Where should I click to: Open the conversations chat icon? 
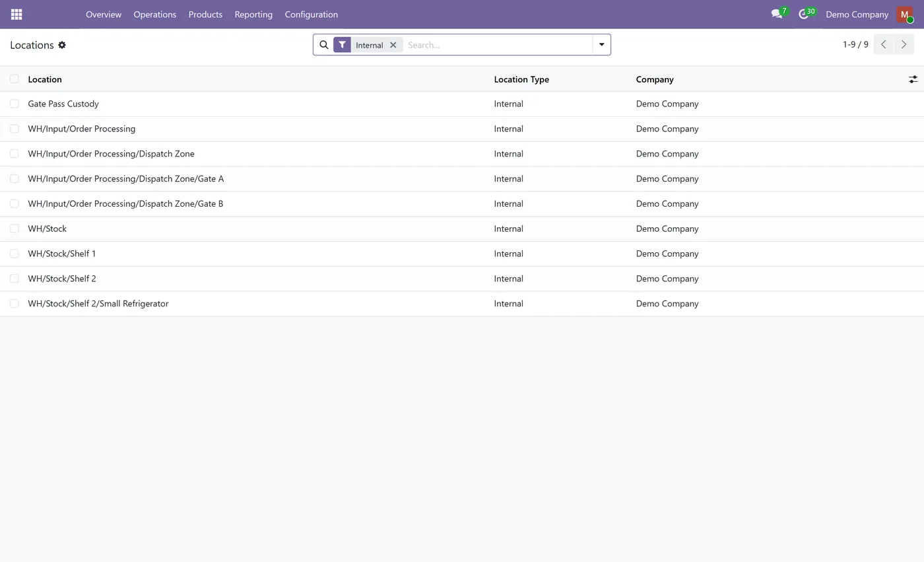(777, 14)
